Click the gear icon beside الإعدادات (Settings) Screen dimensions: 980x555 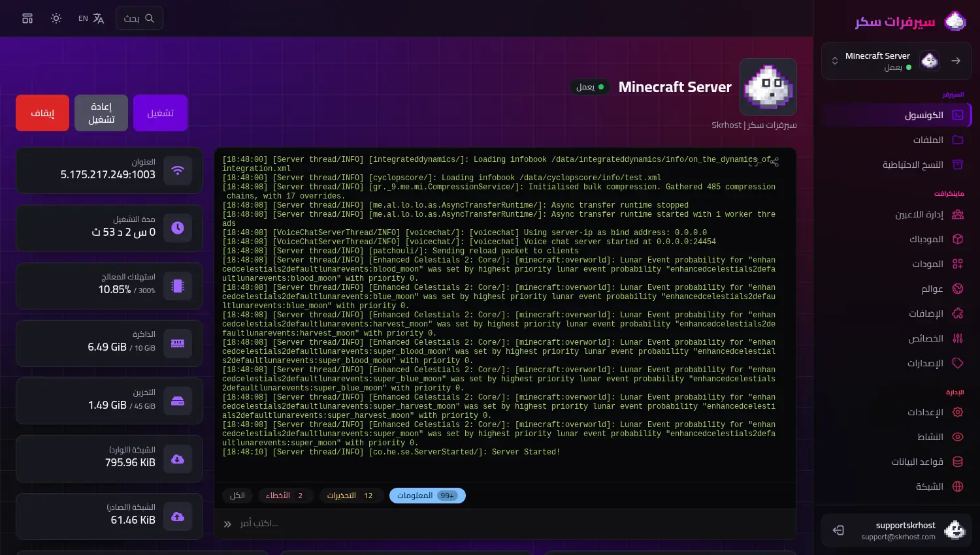pyautogui.click(x=958, y=412)
